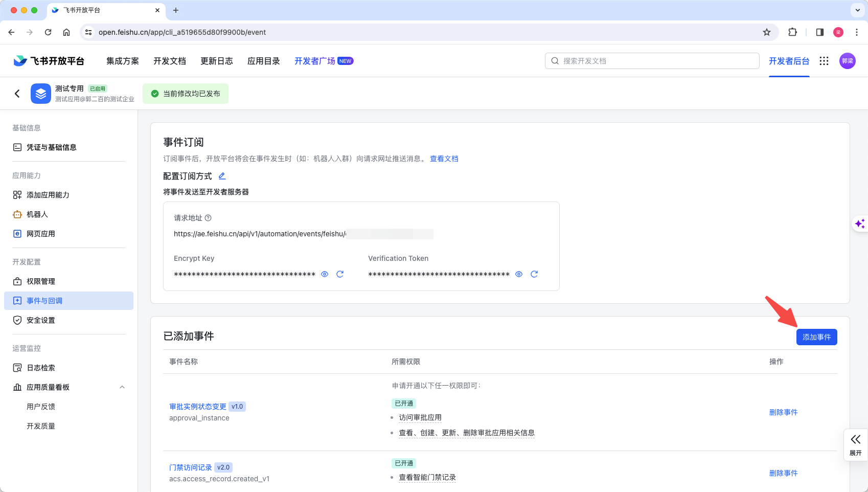Open the 开发者广场 nav item
Screen dimensions: 868x492
pyautogui.click(x=324, y=61)
